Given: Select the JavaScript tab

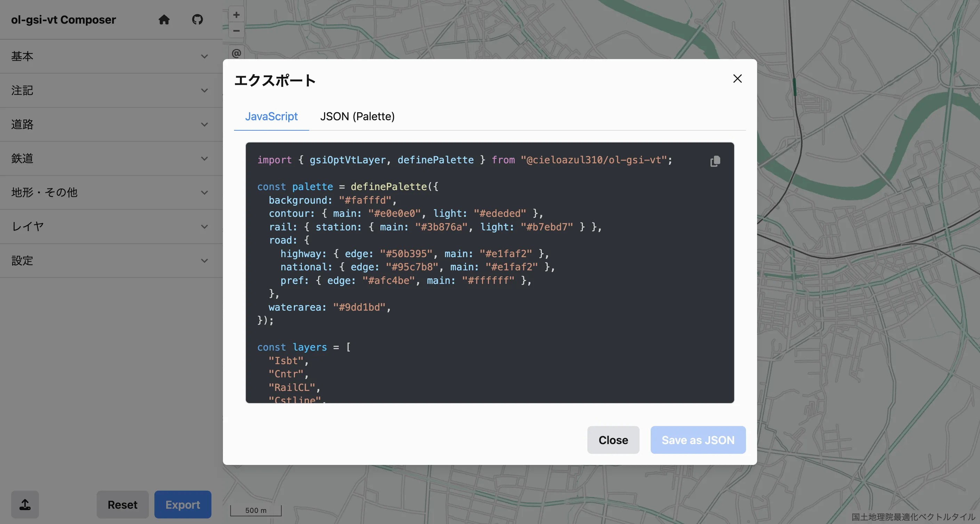Looking at the screenshot, I should click(x=271, y=116).
